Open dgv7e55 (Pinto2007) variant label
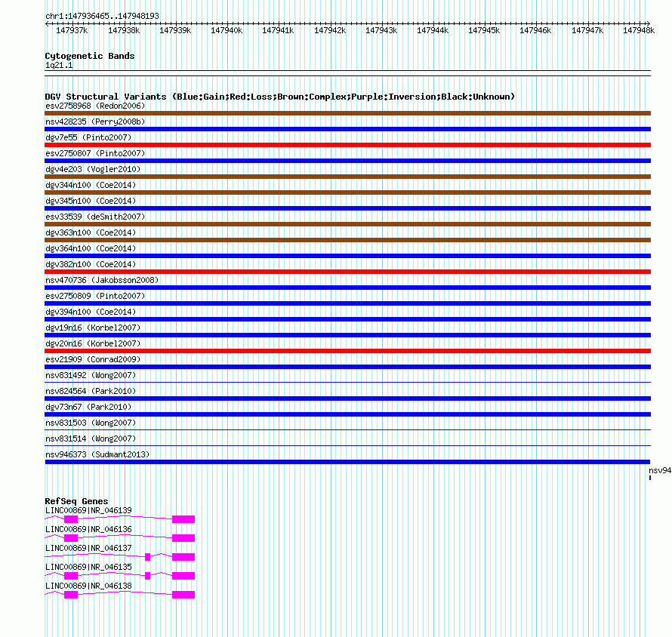The image size is (672, 637). click(x=88, y=137)
